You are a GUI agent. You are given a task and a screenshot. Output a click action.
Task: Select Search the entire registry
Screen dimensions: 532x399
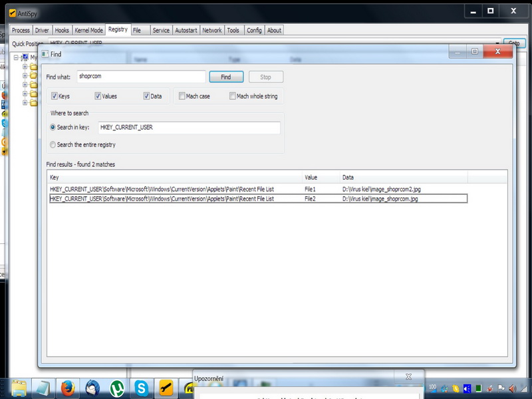53,144
